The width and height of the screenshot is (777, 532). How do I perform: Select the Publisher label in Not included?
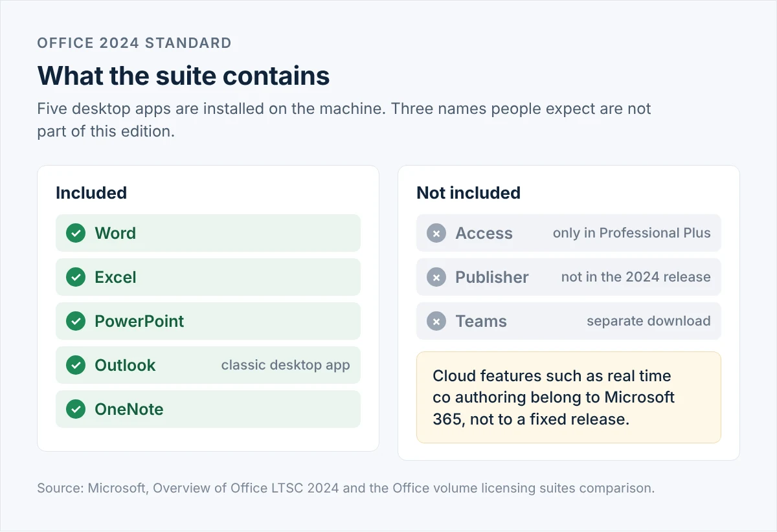coord(492,277)
